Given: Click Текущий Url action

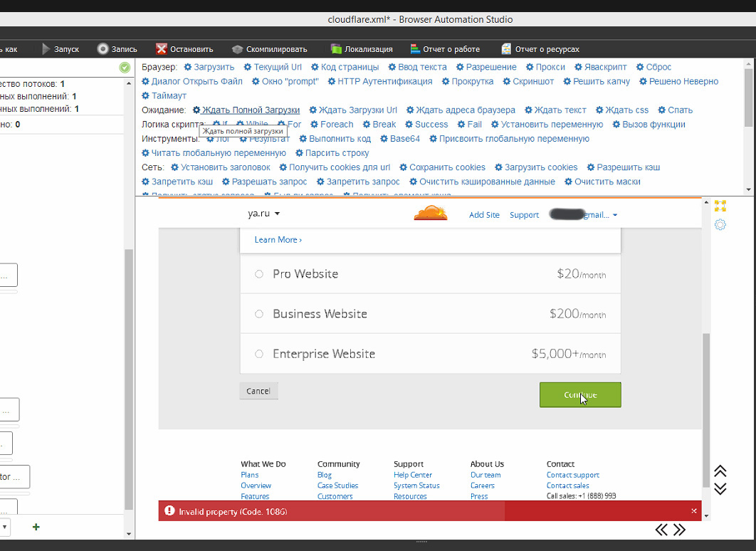Looking at the screenshot, I should pyautogui.click(x=273, y=67).
